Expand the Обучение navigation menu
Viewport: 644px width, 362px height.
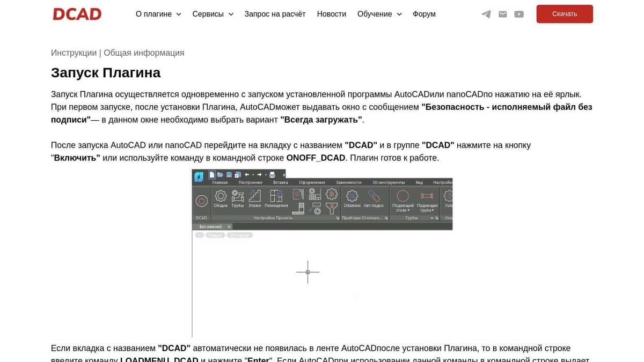coord(379,14)
